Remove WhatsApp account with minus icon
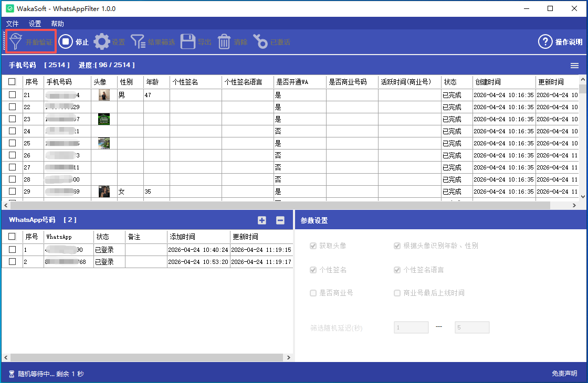 (x=280, y=220)
